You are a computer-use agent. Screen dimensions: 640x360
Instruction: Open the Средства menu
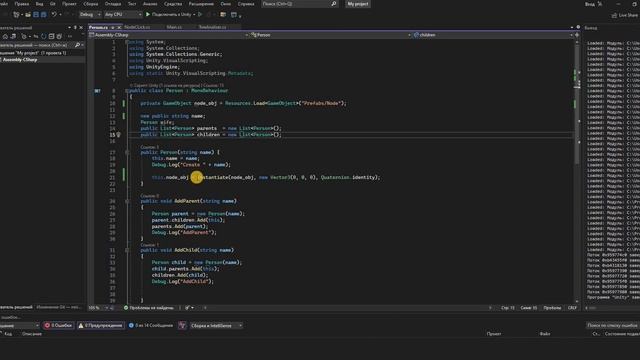pos(173,4)
